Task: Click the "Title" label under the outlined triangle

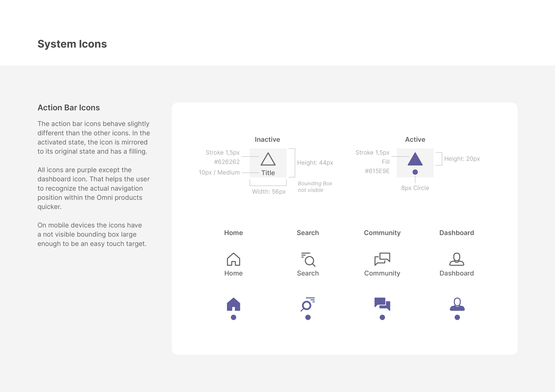Action: click(x=268, y=173)
